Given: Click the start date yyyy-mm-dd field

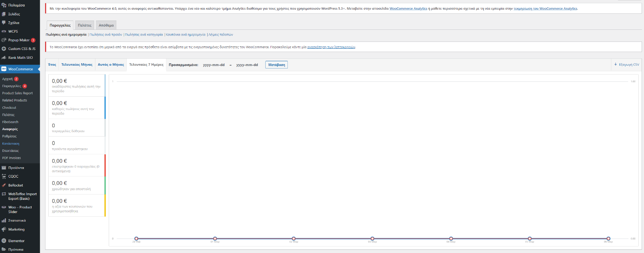Looking at the screenshot, I should click(x=214, y=65).
